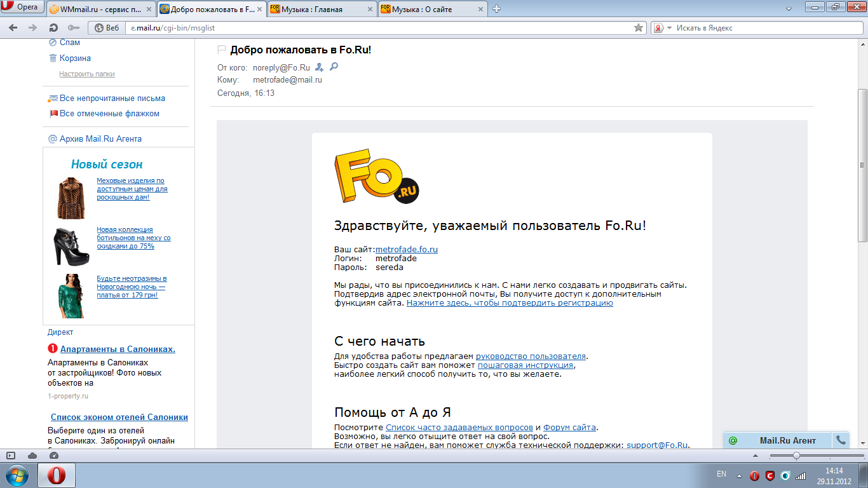Click the Настроить папки link
868x488 pixels.
tap(87, 74)
